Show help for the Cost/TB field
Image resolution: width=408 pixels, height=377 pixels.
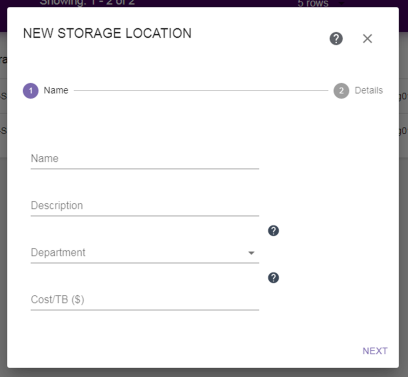point(273,278)
